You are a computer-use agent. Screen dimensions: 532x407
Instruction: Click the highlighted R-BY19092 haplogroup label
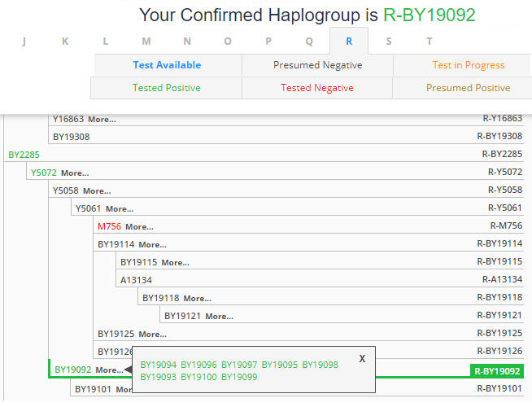click(x=497, y=370)
